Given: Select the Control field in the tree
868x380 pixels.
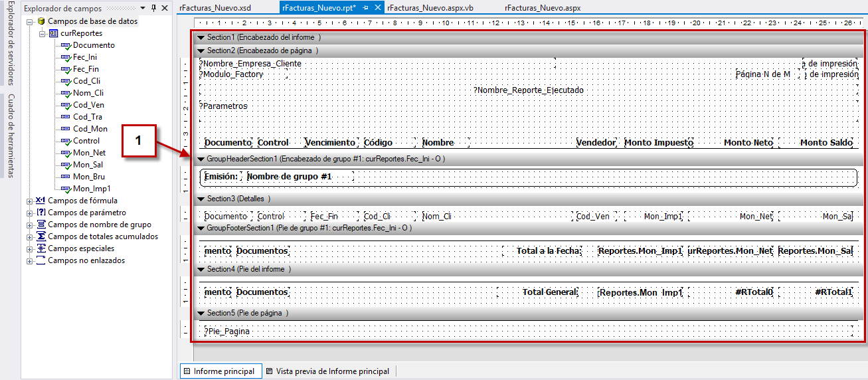Looking at the screenshot, I should (86, 141).
